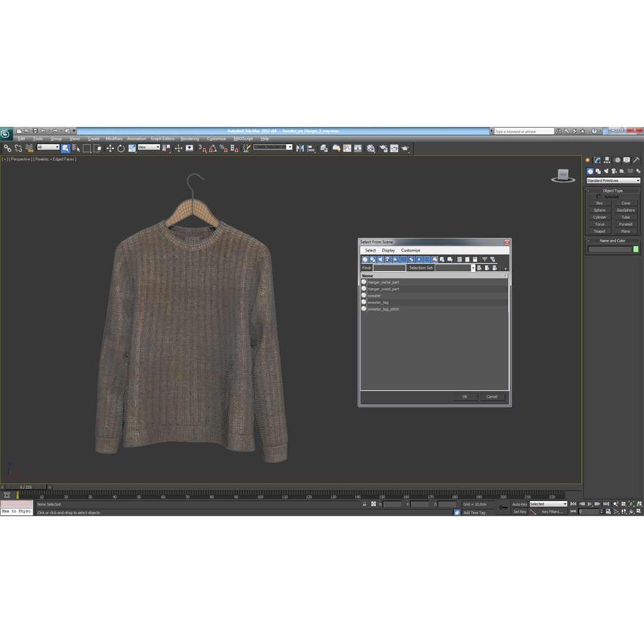Click the time slider showing 0 / 225

click(x=26, y=487)
